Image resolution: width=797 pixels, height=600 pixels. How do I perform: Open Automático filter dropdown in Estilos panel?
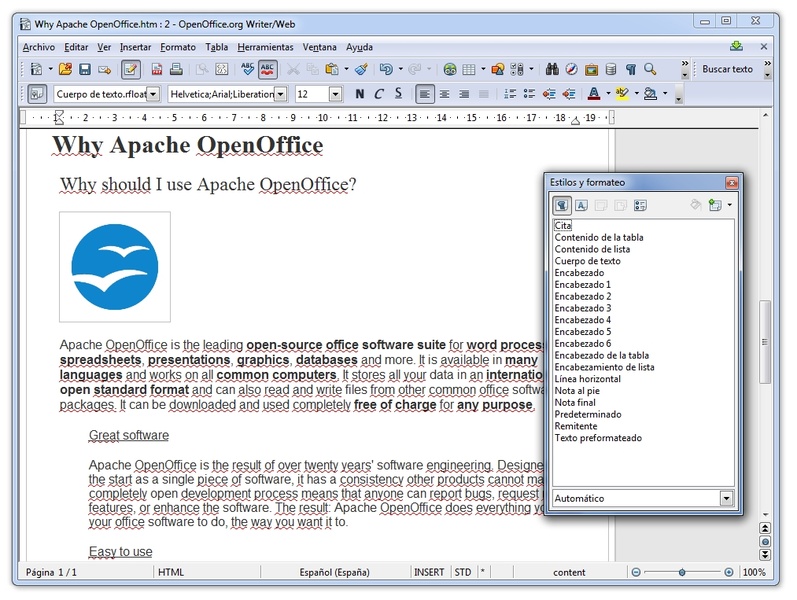[x=726, y=499]
